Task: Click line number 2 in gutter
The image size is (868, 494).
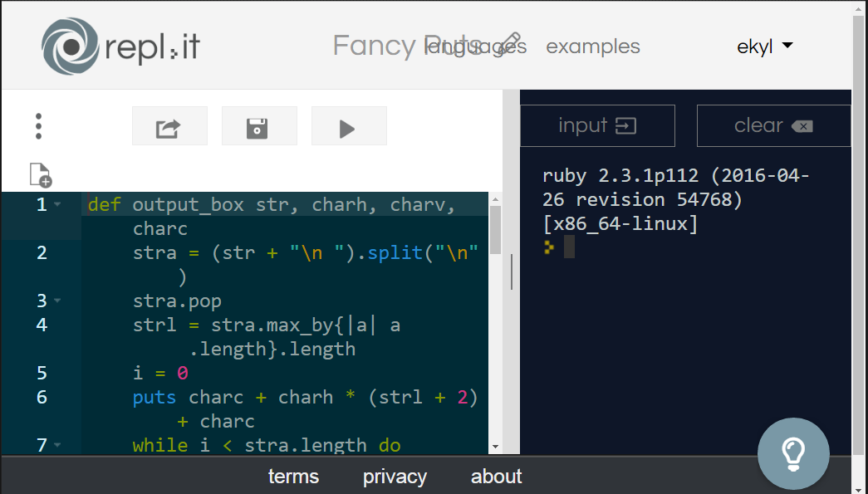Action: pos(42,252)
